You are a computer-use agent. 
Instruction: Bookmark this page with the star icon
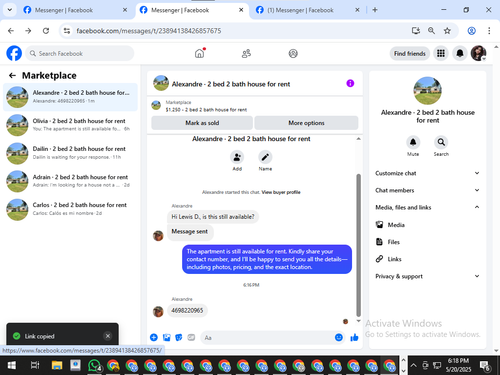click(x=447, y=31)
